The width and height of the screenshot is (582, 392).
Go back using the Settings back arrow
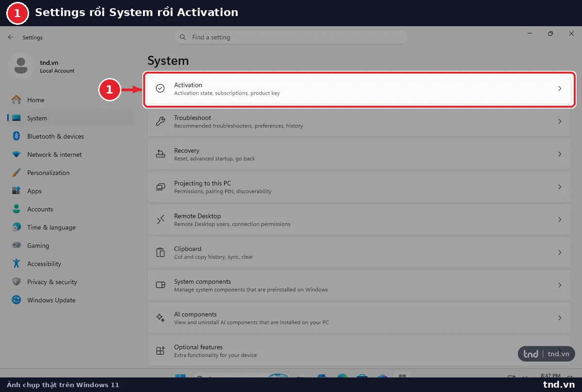tap(11, 37)
